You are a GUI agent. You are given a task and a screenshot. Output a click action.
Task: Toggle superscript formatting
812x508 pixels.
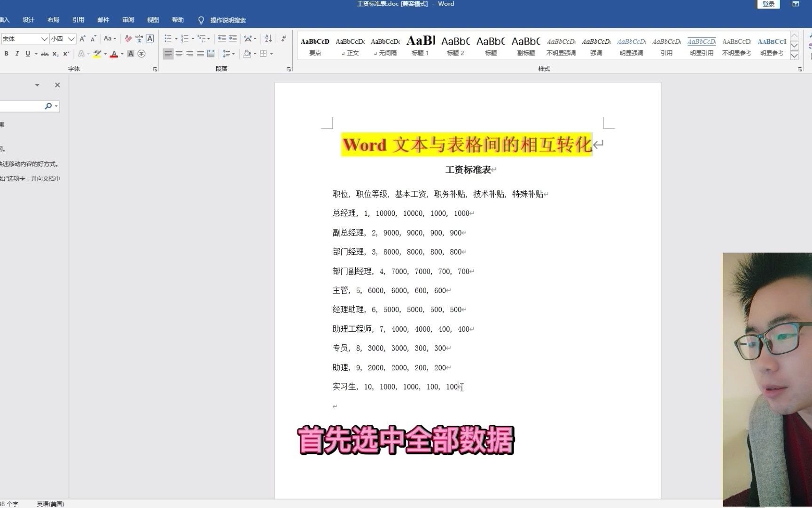click(x=66, y=54)
